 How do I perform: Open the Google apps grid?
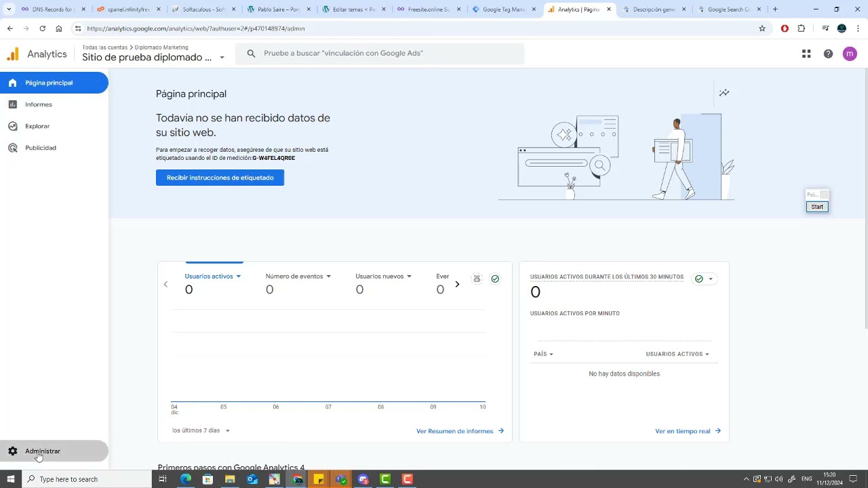806,54
